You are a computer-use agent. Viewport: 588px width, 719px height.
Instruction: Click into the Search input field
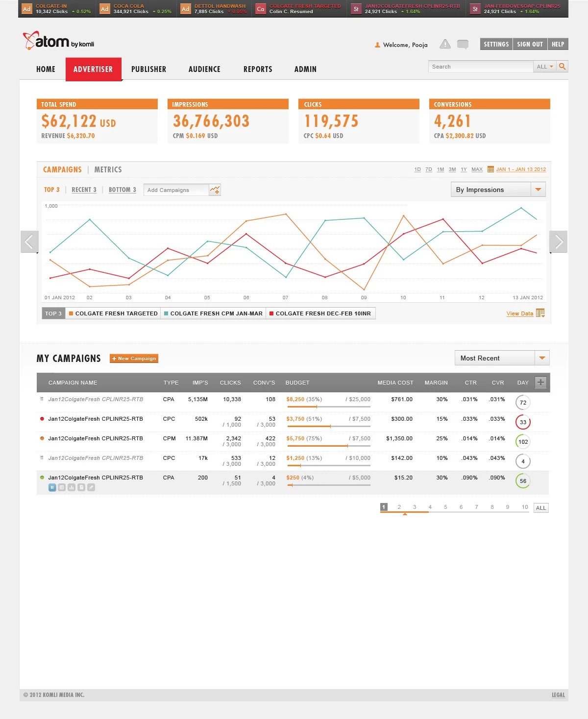point(481,67)
